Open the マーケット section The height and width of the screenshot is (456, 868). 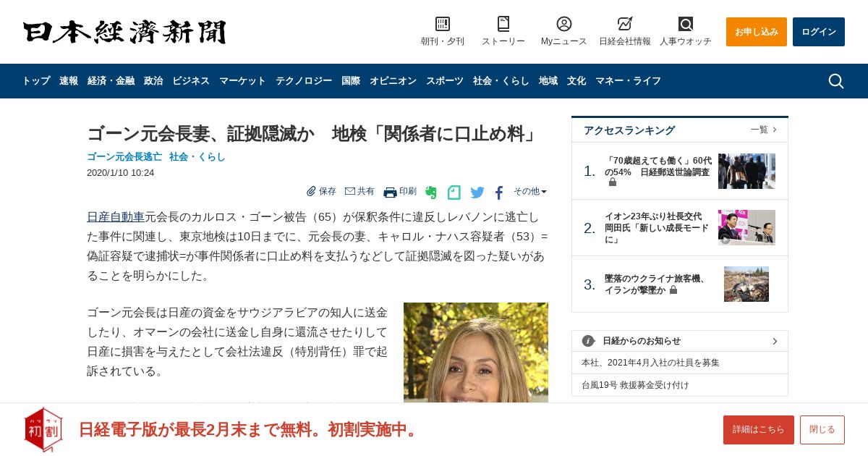click(242, 81)
